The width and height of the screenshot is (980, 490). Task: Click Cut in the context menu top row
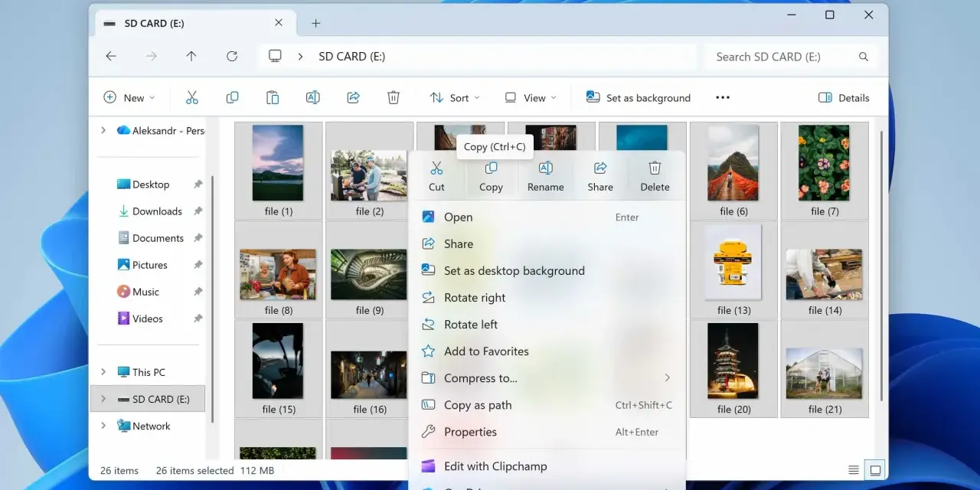coord(436,176)
